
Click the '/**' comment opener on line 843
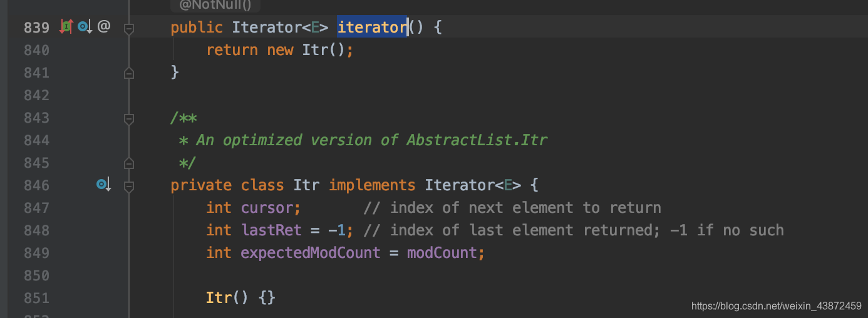pyautogui.click(x=183, y=118)
